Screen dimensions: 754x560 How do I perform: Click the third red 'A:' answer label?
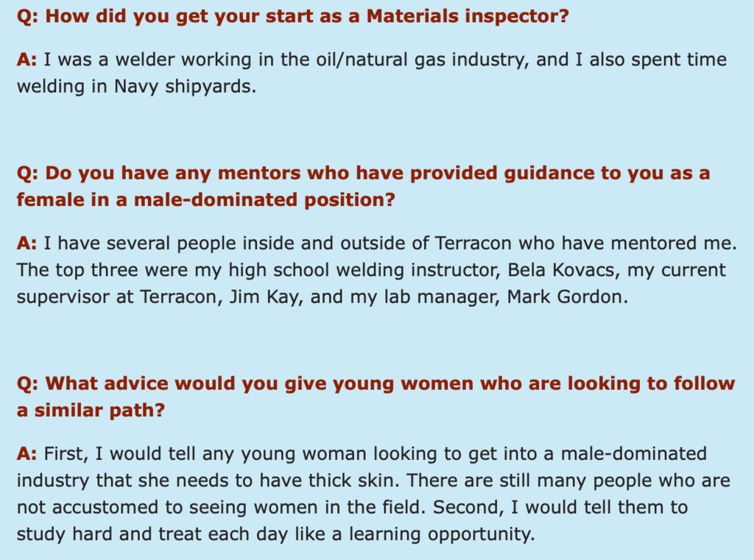(27, 454)
